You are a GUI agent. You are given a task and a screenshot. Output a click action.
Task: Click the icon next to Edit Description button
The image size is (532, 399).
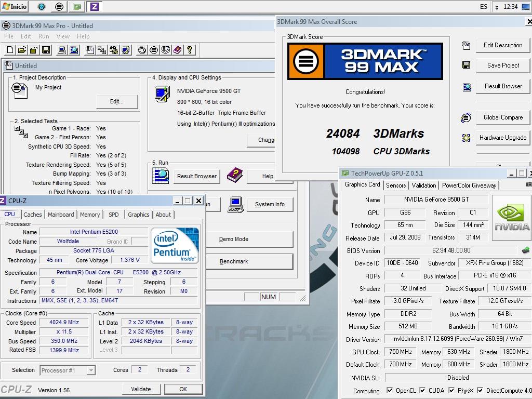pos(466,46)
